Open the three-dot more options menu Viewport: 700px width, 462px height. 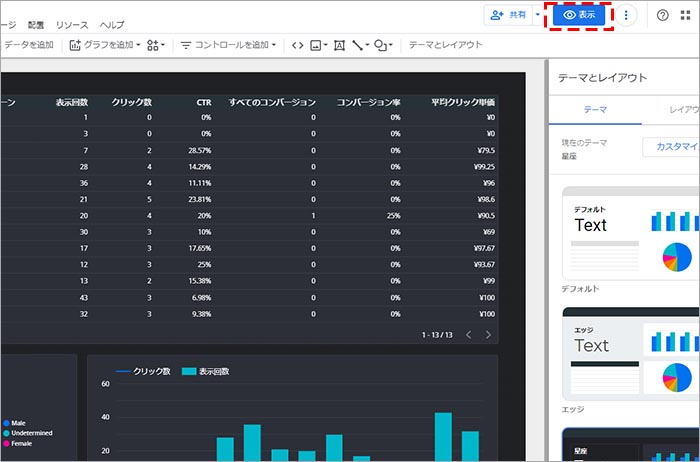coord(626,16)
